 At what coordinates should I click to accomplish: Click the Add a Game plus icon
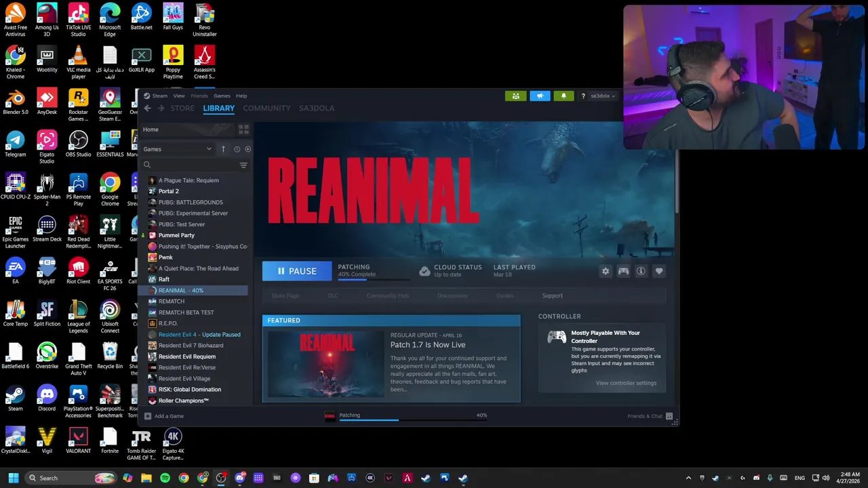coord(147,416)
